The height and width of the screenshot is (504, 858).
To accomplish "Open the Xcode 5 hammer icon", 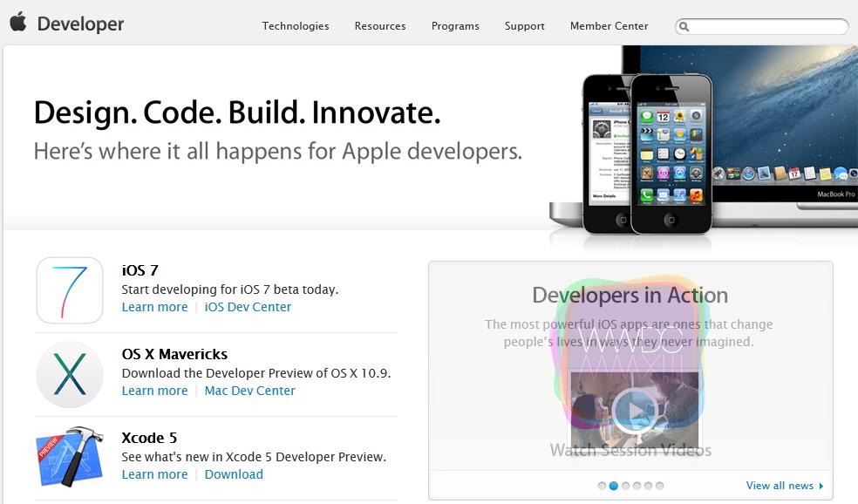I will [x=70, y=457].
